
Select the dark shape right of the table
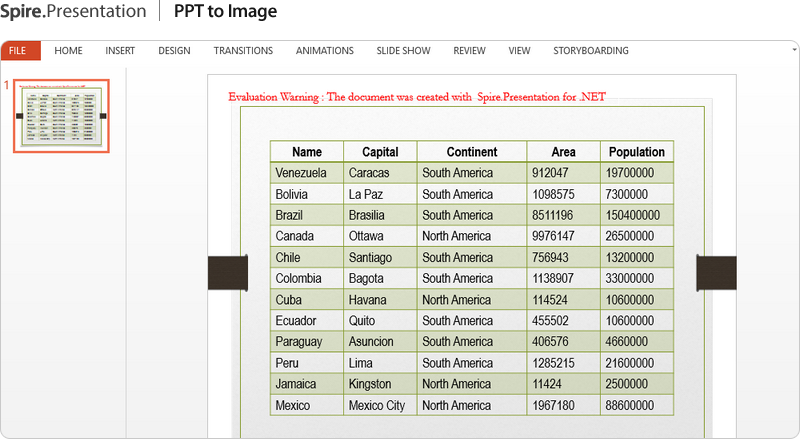[x=716, y=273]
